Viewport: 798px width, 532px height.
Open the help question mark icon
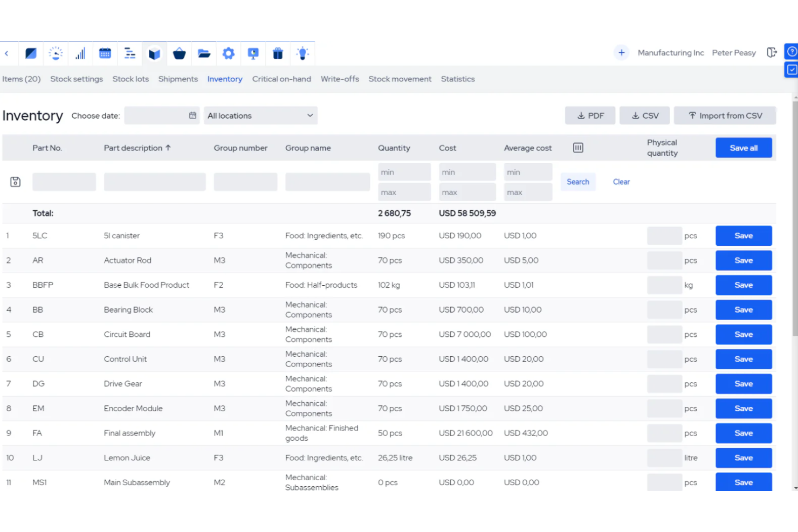tap(792, 52)
